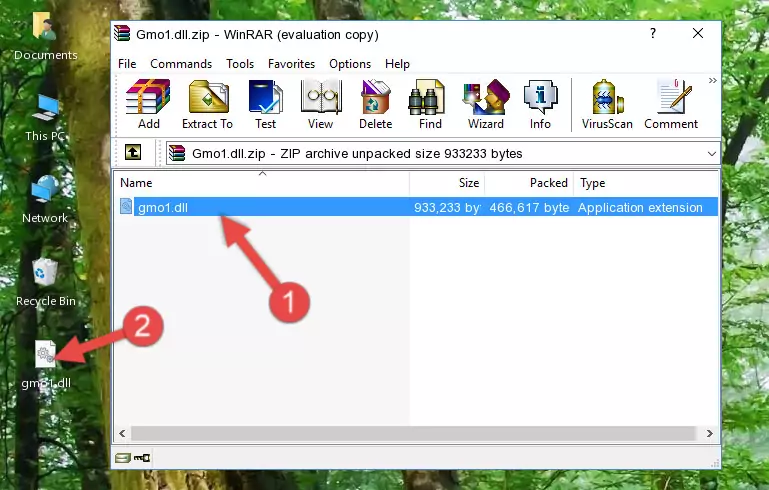Click the Application extension type cell
This screenshot has height=490, width=769.
(640, 207)
